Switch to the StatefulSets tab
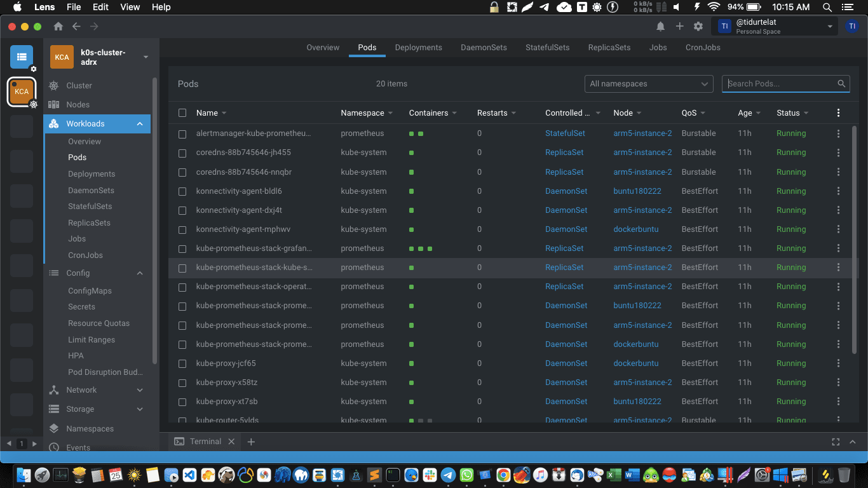This screenshot has height=488, width=868. [x=547, y=48]
